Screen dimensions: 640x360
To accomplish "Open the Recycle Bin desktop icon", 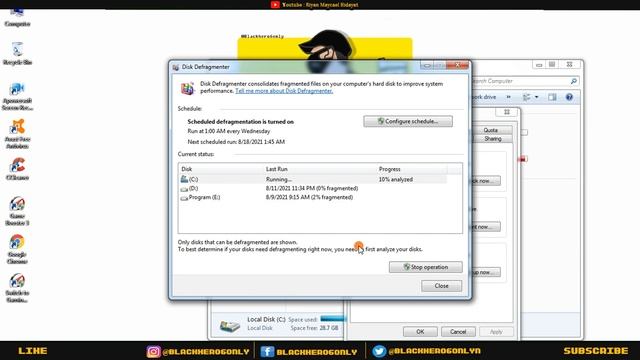I will coord(17,53).
